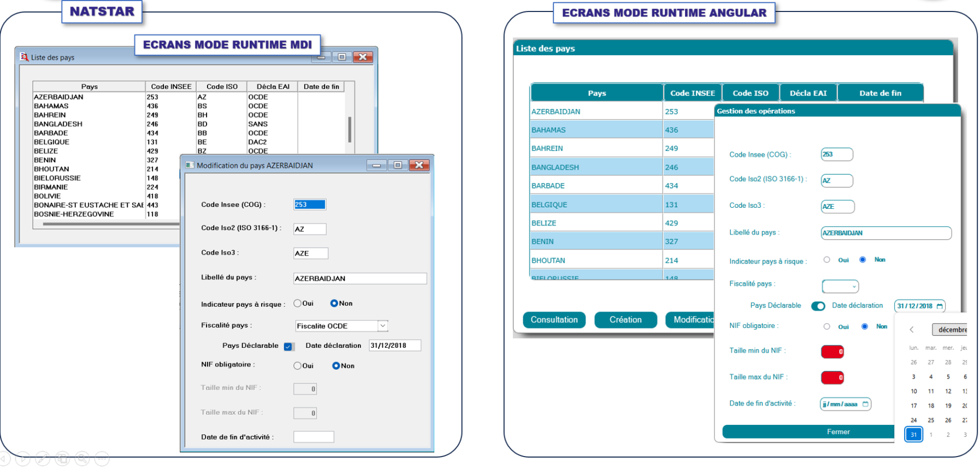Sort by Décla EAI column in MDI list
The image size is (980, 468).
(x=273, y=86)
